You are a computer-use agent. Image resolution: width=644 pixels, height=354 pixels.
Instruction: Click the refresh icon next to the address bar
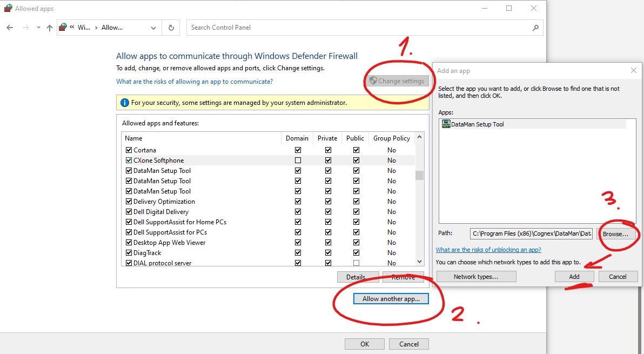pyautogui.click(x=172, y=27)
